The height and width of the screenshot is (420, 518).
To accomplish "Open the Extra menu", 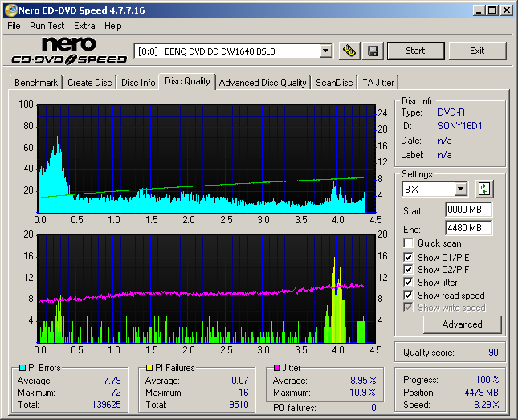I will point(84,26).
